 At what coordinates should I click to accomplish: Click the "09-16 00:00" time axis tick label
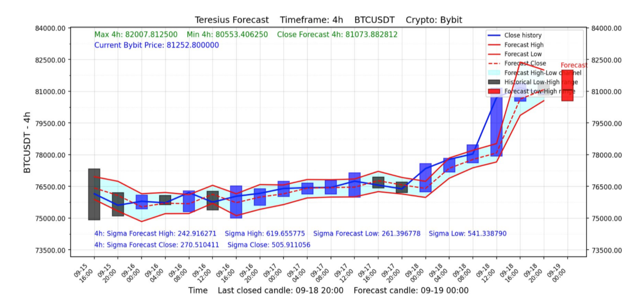point(130,273)
